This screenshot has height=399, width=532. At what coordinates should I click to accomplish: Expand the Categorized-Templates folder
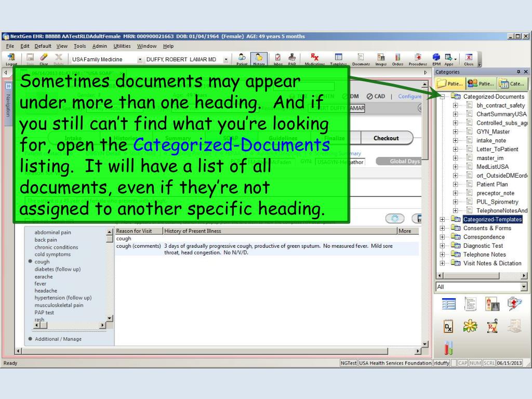[442, 219]
